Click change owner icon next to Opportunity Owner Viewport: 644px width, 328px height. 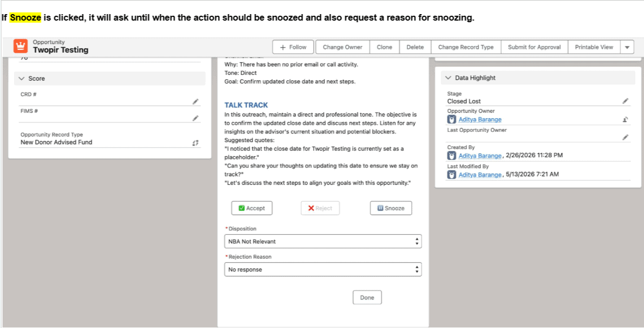pyautogui.click(x=625, y=120)
